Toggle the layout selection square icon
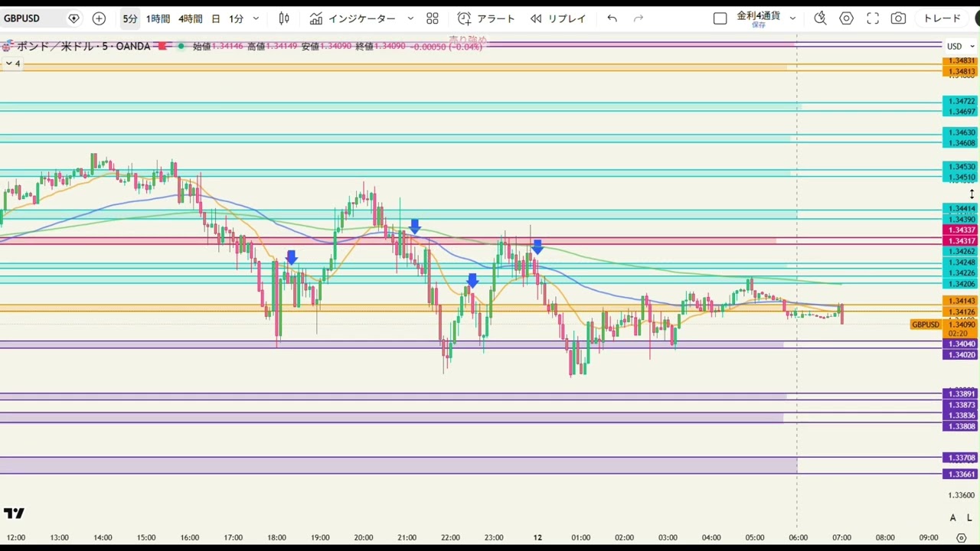Screen dimensions: 980x551 click(720, 18)
